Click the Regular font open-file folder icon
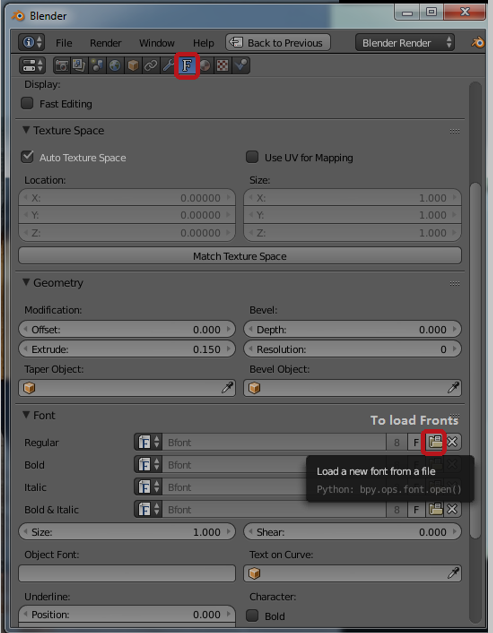The height and width of the screenshot is (633, 493). [x=434, y=442]
